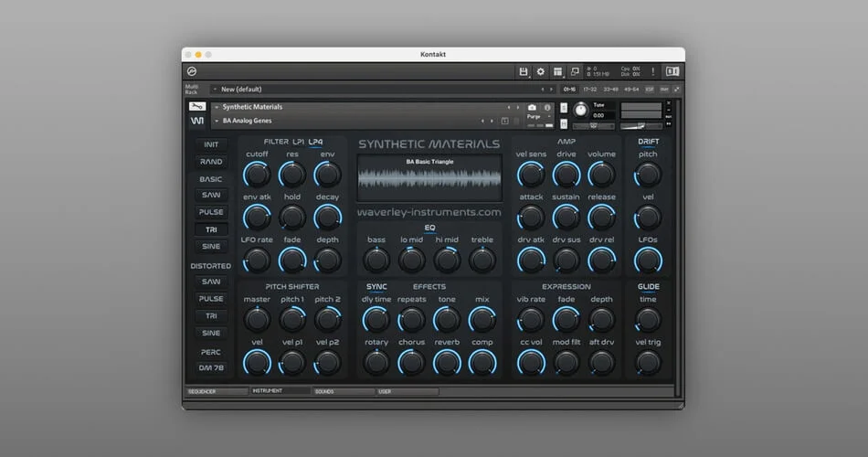Click the INIT button
Viewport: 868px width, 457px height.
(211, 144)
